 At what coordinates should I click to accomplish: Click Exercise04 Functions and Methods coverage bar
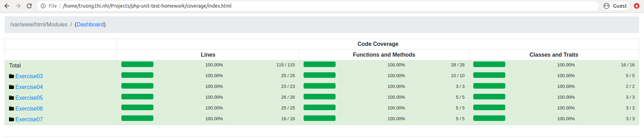point(320,86)
